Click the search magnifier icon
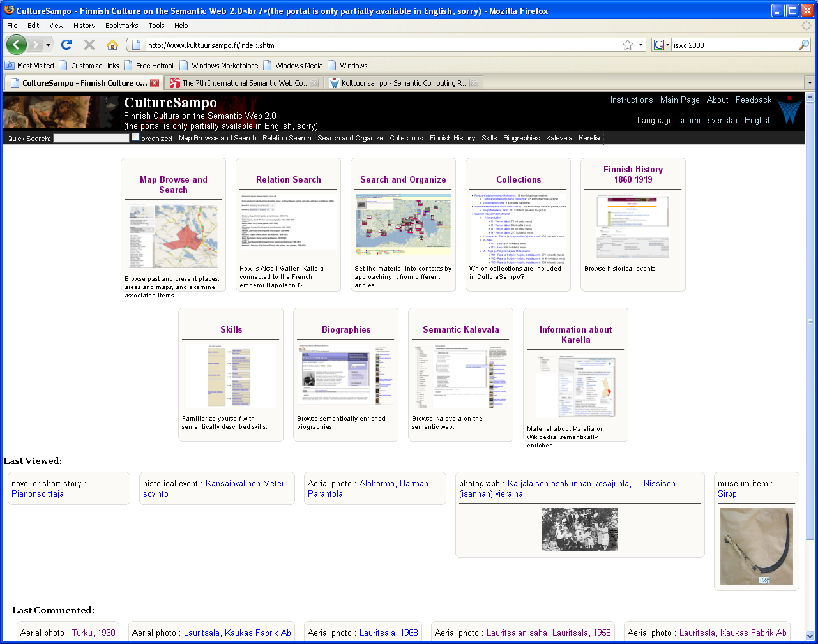 [x=804, y=45]
